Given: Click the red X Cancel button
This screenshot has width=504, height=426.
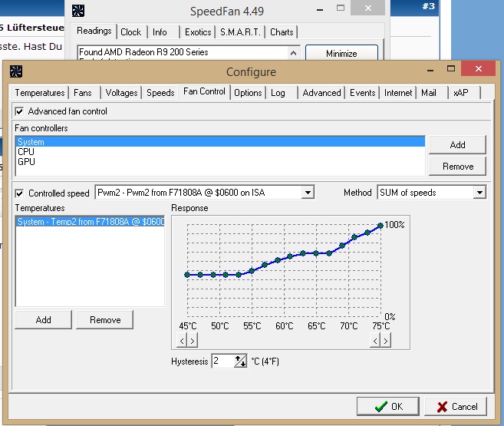Looking at the screenshot, I should 456,407.
